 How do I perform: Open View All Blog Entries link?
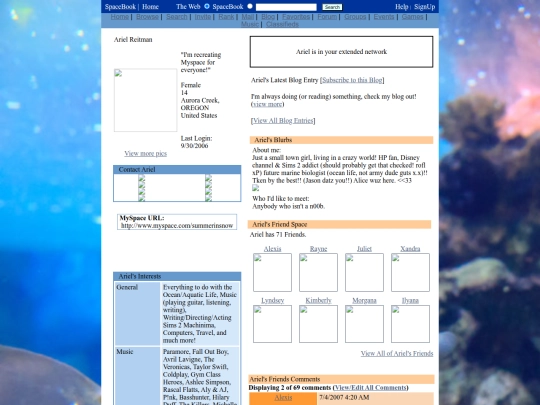pos(283,121)
